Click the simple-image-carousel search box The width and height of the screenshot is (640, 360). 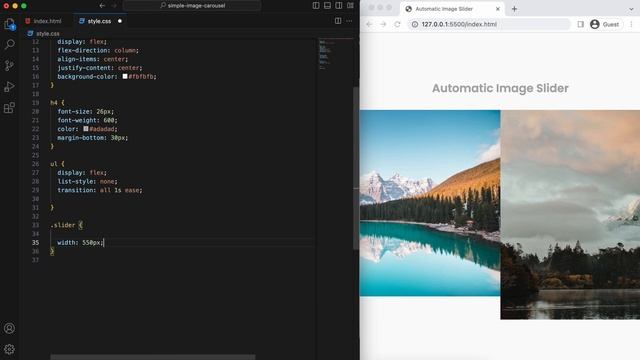tap(192, 6)
